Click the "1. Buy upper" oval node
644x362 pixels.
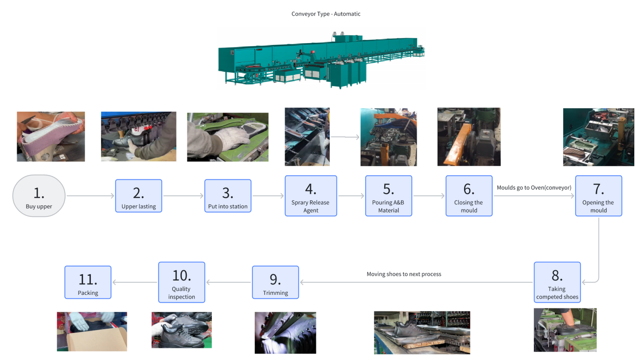pos(39,196)
